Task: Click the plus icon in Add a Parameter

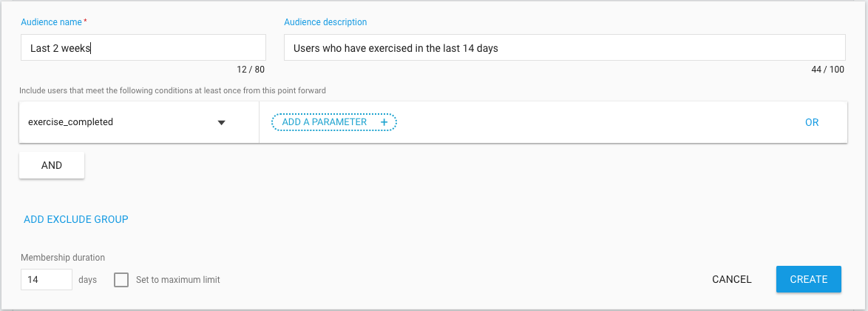Action: 384,122
